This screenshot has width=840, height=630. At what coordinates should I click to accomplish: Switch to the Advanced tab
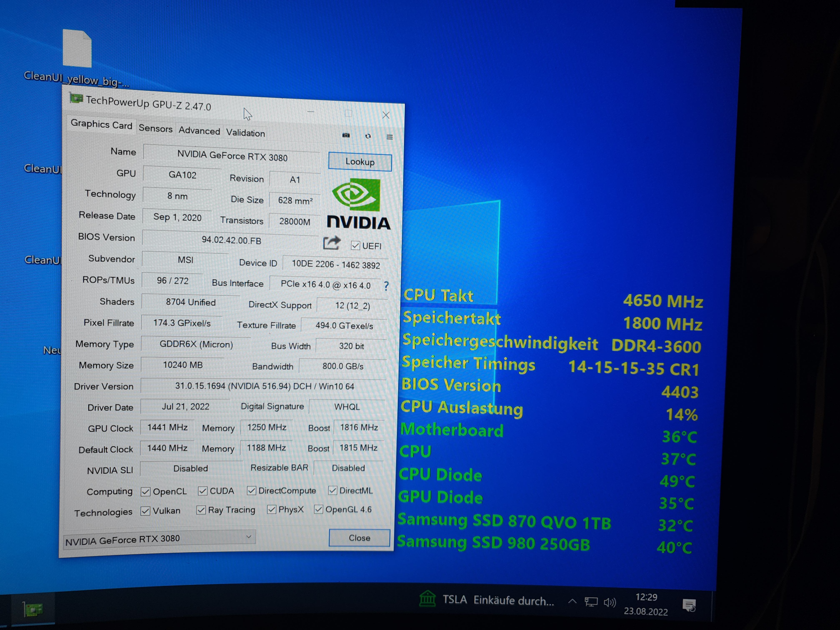pyautogui.click(x=199, y=131)
